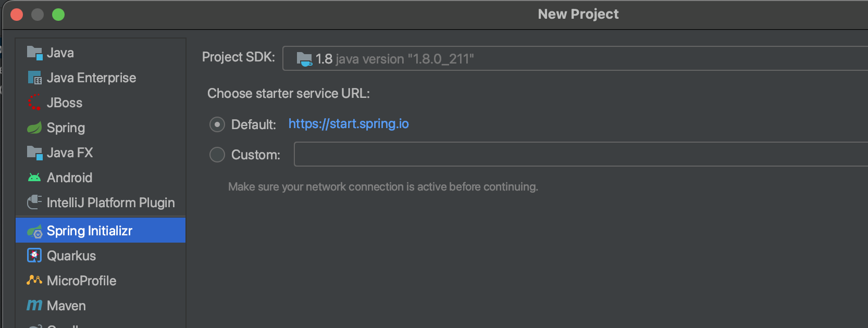Image resolution: width=868 pixels, height=328 pixels.
Task: Click the IntelliJ Platform Plugin plug icon
Action: coord(34,202)
